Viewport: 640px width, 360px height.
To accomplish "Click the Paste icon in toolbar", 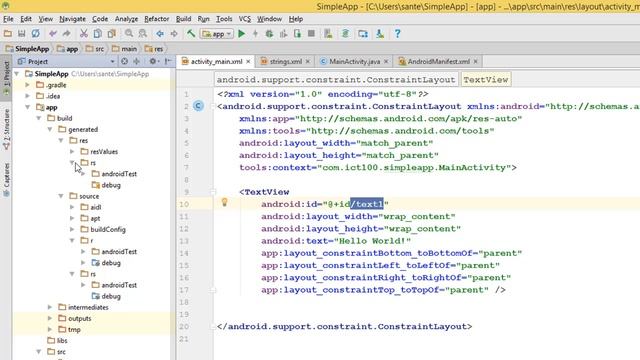I will coord(111,34).
